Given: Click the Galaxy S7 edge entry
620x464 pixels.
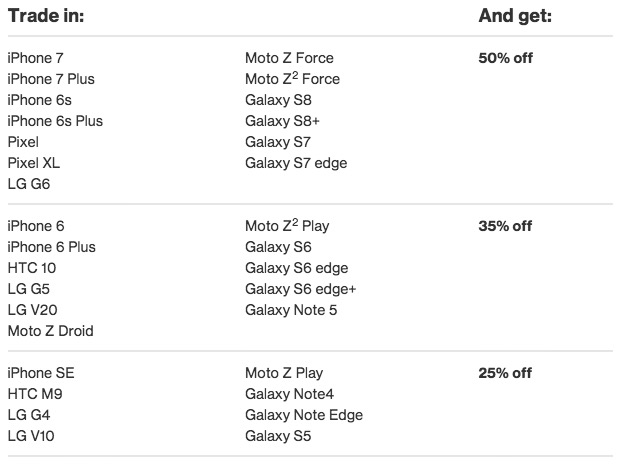Looking at the screenshot, I should 296,163.
